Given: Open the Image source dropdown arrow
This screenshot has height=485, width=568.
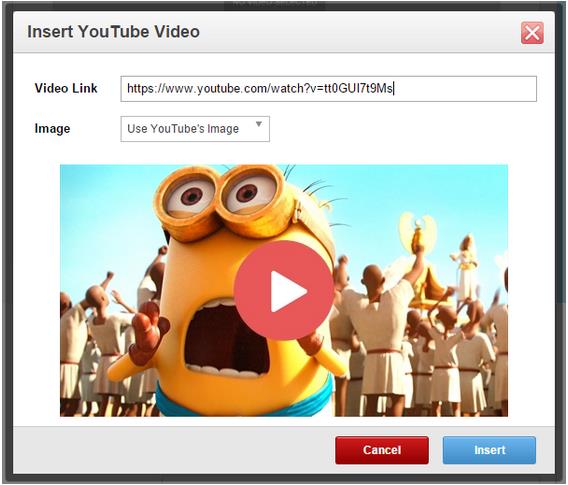Looking at the screenshot, I should [x=259, y=124].
